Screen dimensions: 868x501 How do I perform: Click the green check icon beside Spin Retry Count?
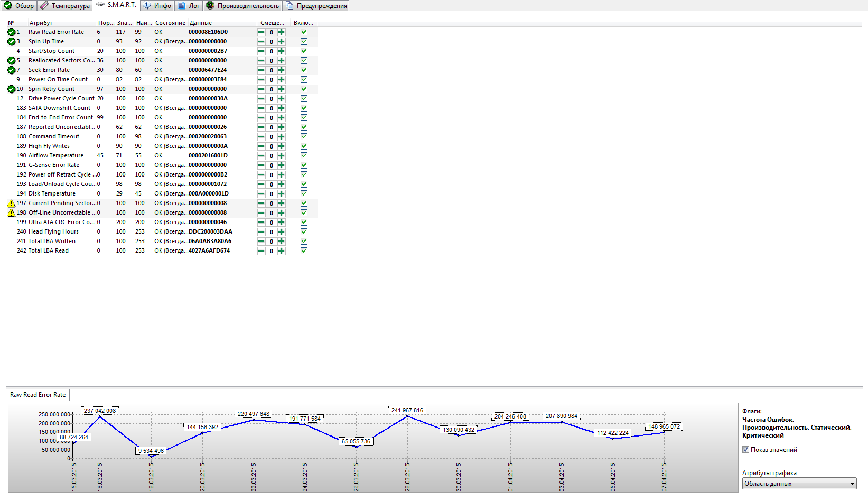click(x=11, y=89)
